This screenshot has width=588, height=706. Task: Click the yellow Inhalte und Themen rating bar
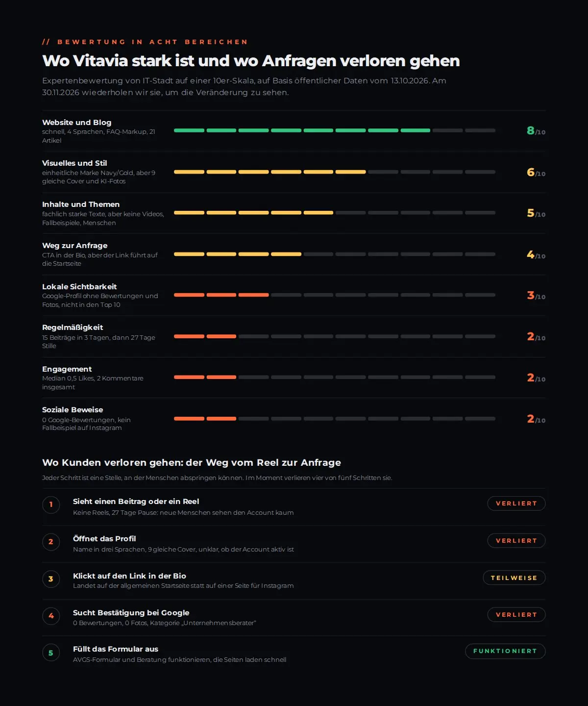335,213
